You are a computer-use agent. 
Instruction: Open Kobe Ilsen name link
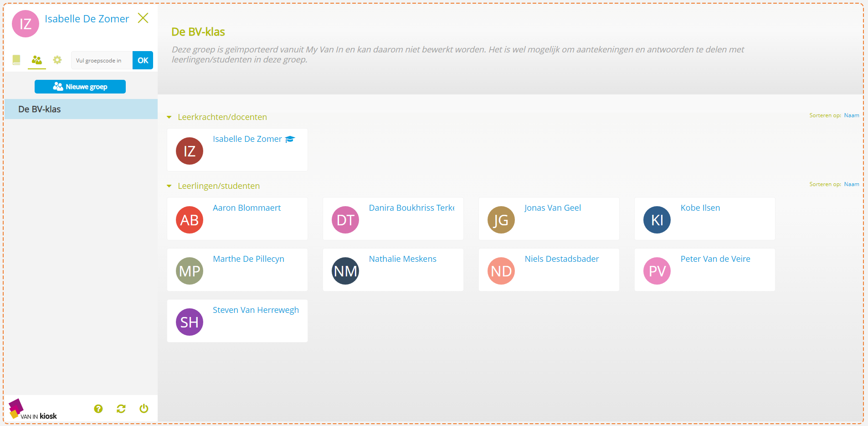(700, 208)
